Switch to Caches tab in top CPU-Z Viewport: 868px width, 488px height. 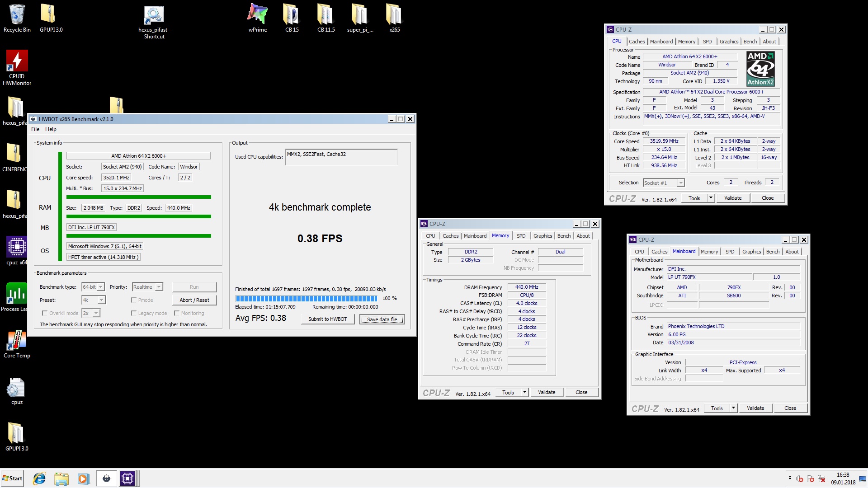[637, 42]
